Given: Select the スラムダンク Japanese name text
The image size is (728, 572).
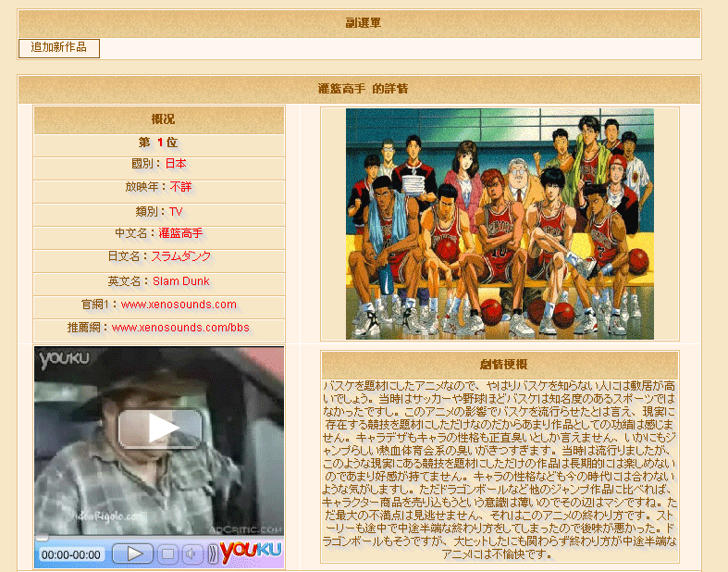Looking at the screenshot, I should click(x=181, y=256).
